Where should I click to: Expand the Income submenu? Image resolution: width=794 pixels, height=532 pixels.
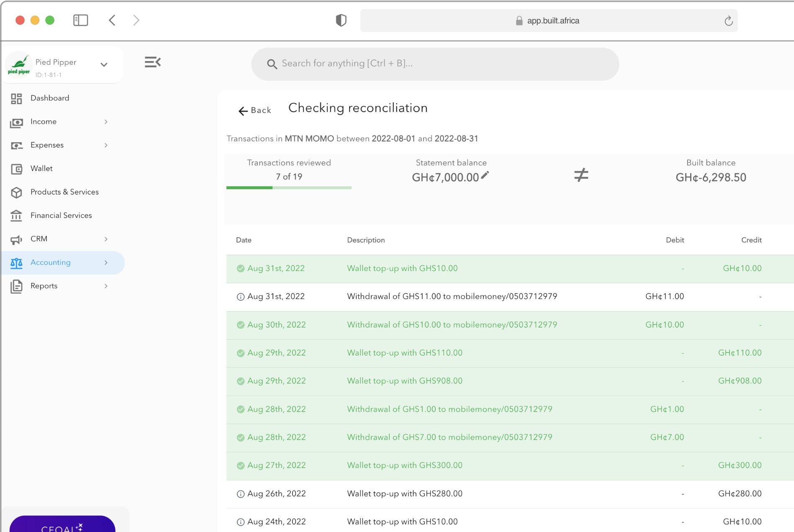click(x=106, y=122)
